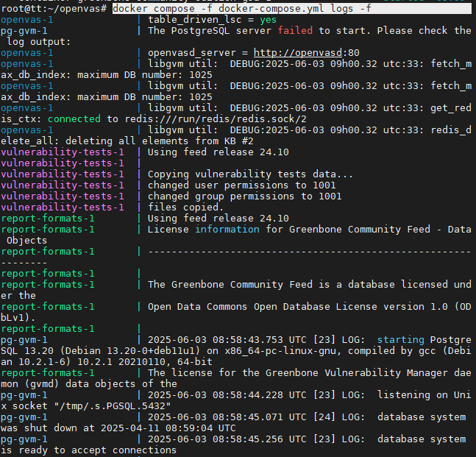
Task: Click the blue word 'information'
Action: tap(227, 230)
